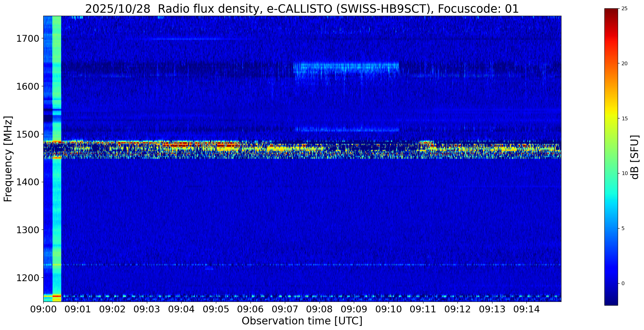Click the 09:12 time tick label
Screen dimensions: 644x330
pyautogui.click(x=458, y=309)
